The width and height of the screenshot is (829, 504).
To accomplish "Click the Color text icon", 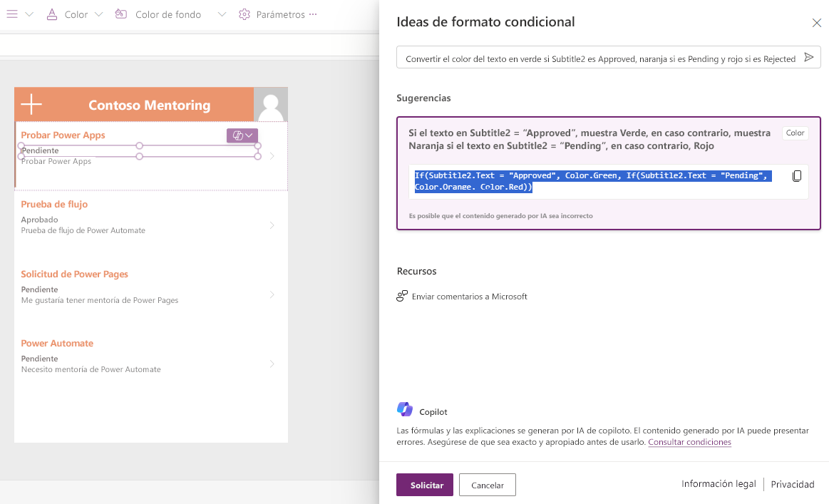I will point(52,14).
